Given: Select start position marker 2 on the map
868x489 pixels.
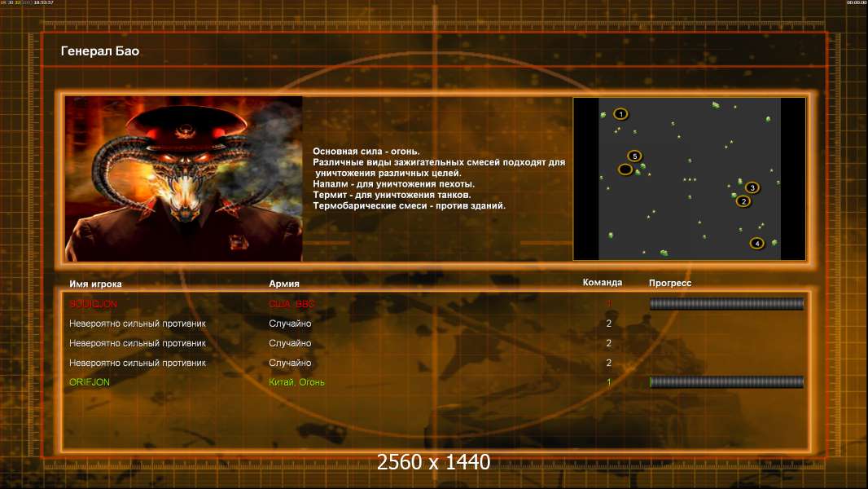Looking at the screenshot, I should (x=743, y=201).
